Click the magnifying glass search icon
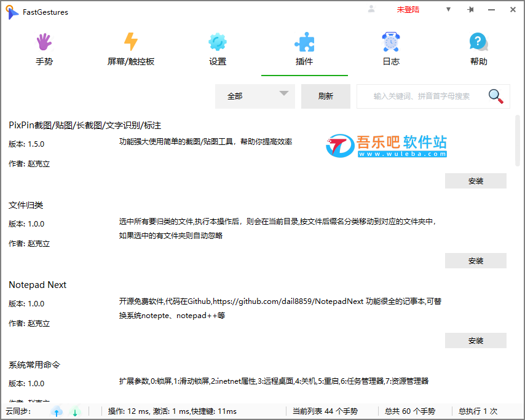Image resolution: width=525 pixels, height=420 pixels. tap(496, 96)
